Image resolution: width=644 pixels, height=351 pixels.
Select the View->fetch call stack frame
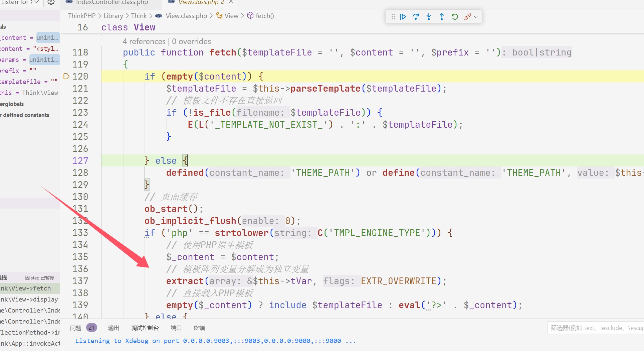click(x=30, y=288)
